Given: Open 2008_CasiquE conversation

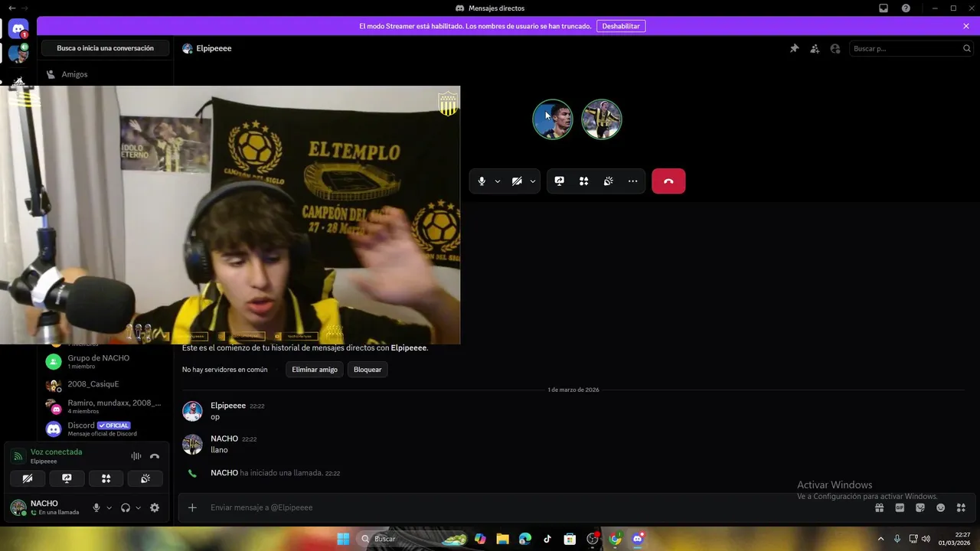Looking at the screenshot, I should coord(105,384).
